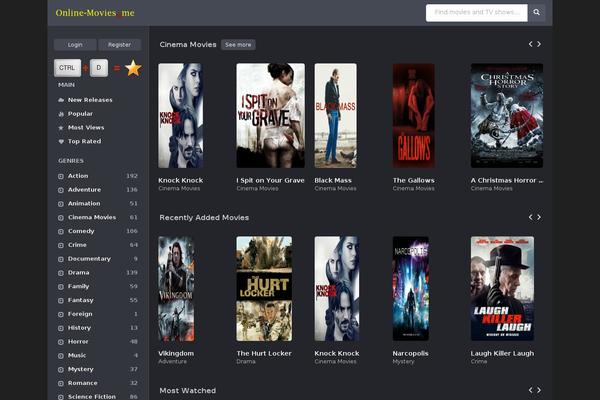Show next Most Watched movies
Screen dimensions: 600x400
click(539, 390)
